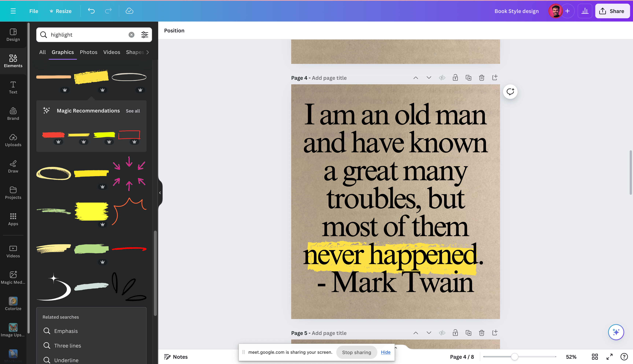Image resolution: width=633 pixels, height=364 pixels.
Task: Move Page 4 up with chevron
Action: (x=415, y=78)
